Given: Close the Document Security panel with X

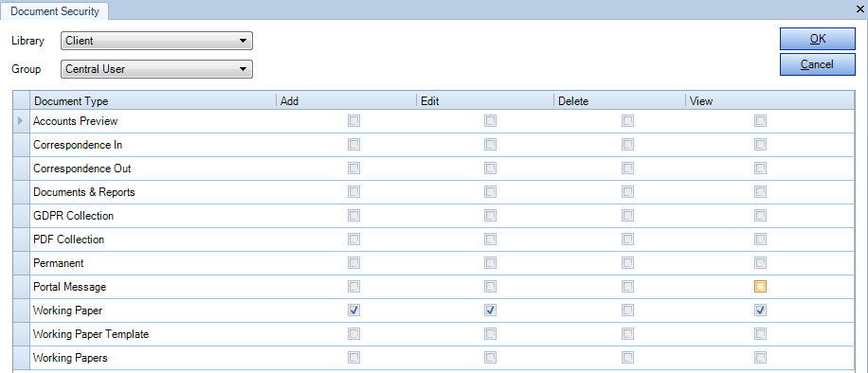Looking at the screenshot, I should click(x=859, y=9).
